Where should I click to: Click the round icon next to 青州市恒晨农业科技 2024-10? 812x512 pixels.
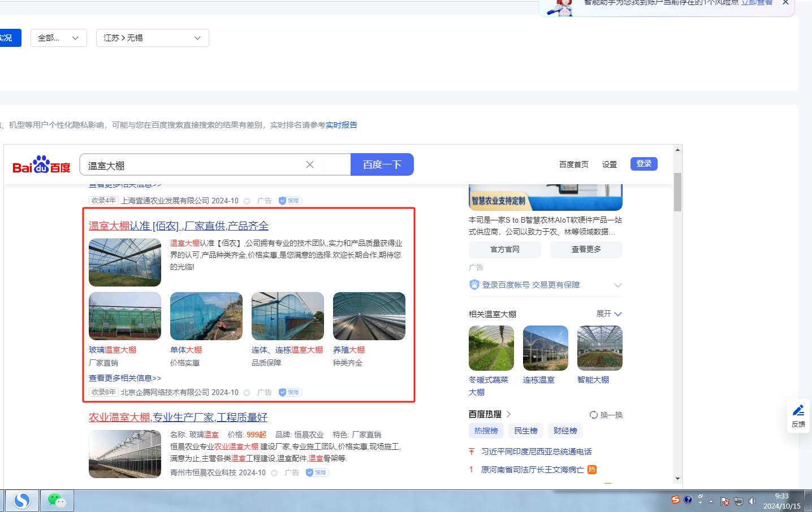(274, 473)
